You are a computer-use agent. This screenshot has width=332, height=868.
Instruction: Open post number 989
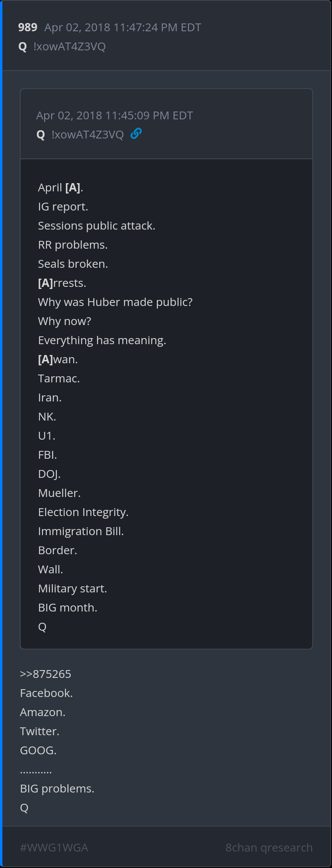(x=28, y=27)
